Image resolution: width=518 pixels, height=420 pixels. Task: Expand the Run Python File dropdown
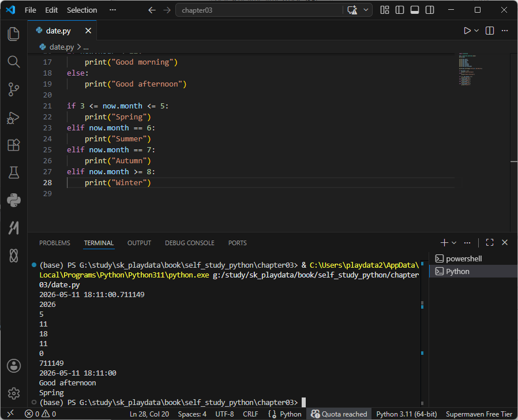click(476, 31)
